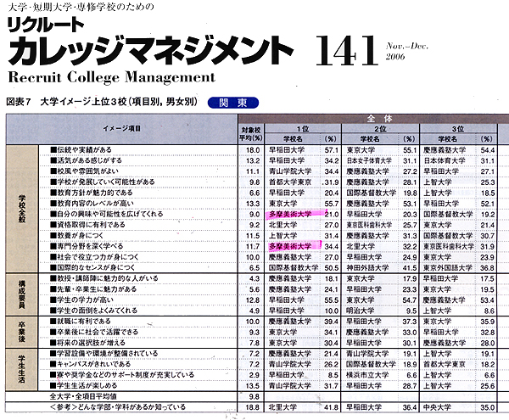Click the '伝統や実績がある' row label
The width and height of the screenshot is (509, 420).
[81, 150]
